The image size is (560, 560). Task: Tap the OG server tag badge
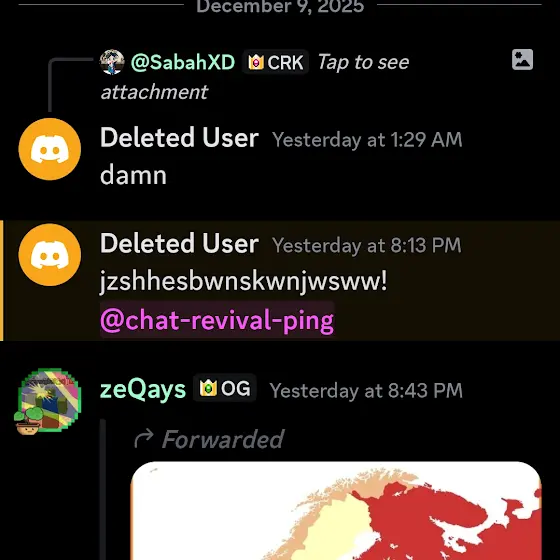coord(225,388)
